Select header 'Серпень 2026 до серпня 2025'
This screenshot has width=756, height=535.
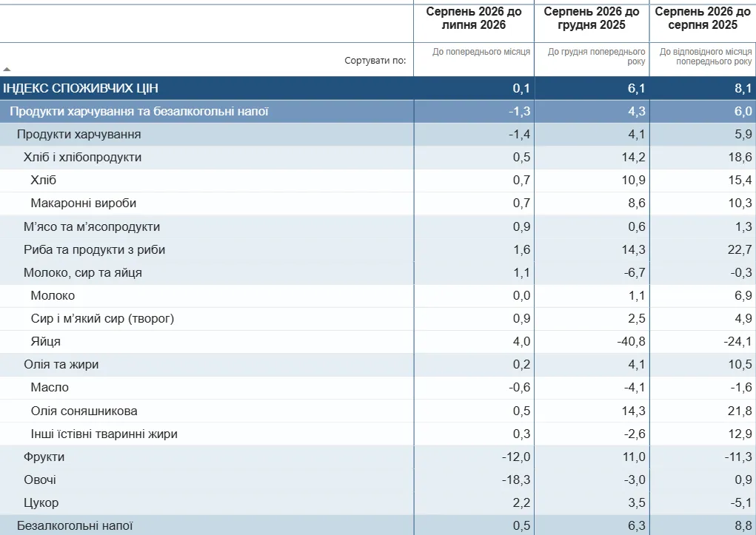click(x=703, y=18)
